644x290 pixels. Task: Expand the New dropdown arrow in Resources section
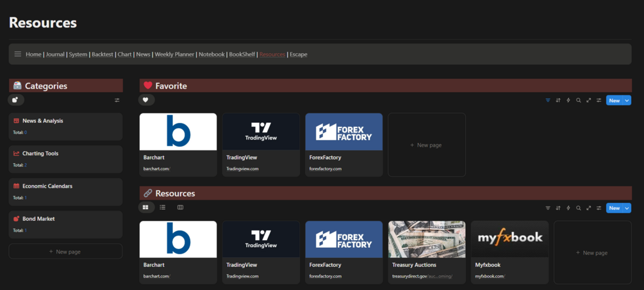coord(627,208)
